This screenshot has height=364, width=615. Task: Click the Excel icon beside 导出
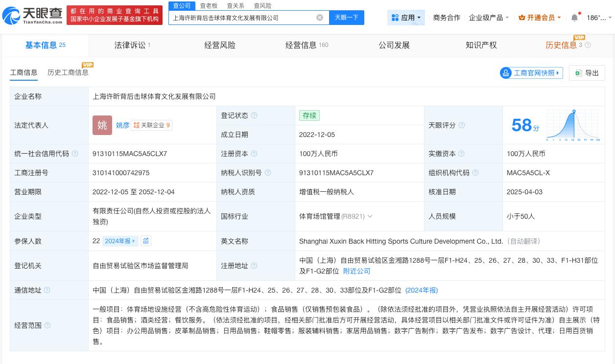pos(578,73)
